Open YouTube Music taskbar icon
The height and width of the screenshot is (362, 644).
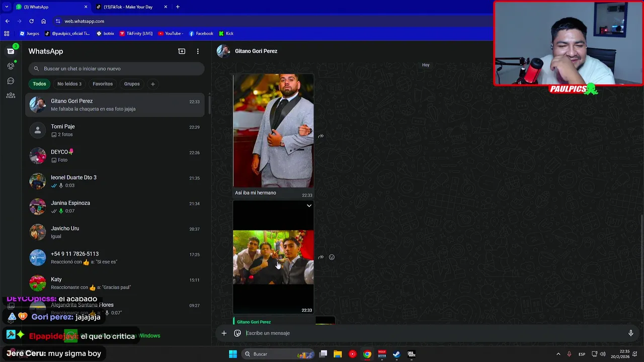(352, 354)
